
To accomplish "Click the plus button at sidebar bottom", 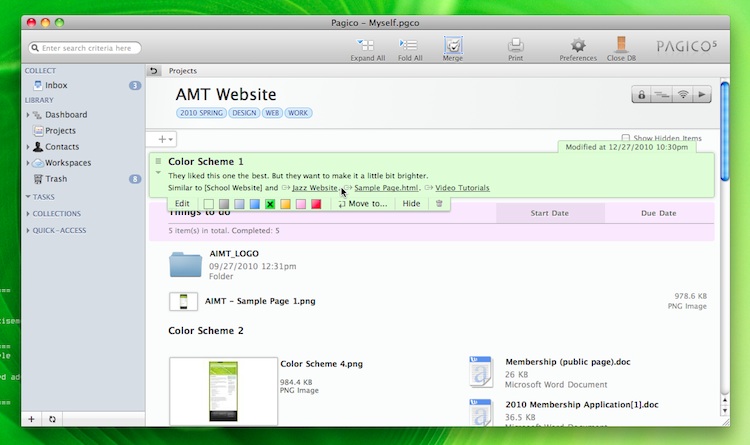I will [32, 419].
